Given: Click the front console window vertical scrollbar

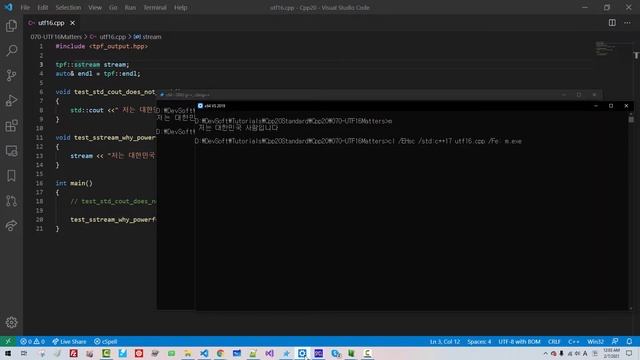Looking at the screenshot, I should click(x=631, y=210).
